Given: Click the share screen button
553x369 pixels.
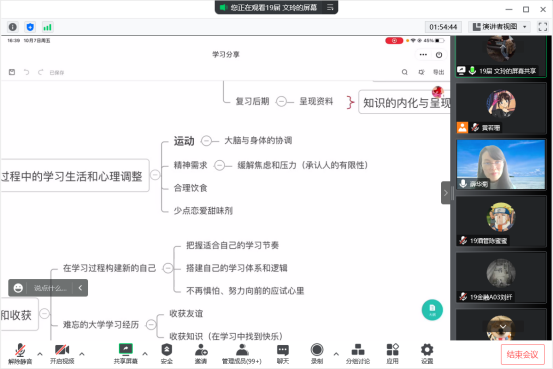Looking at the screenshot, I should tap(126, 353).
